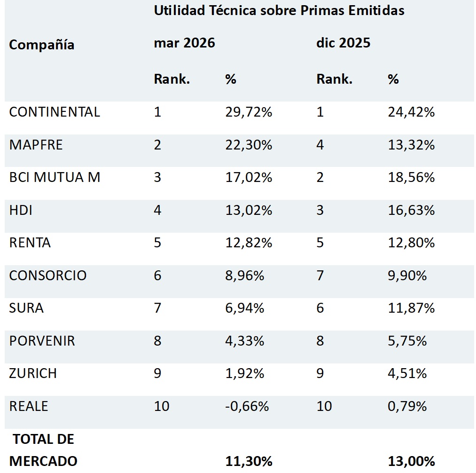Select the -0,66% value for REALE
The height and width of the screenshot is (473, 476).
tap(247, 407)
